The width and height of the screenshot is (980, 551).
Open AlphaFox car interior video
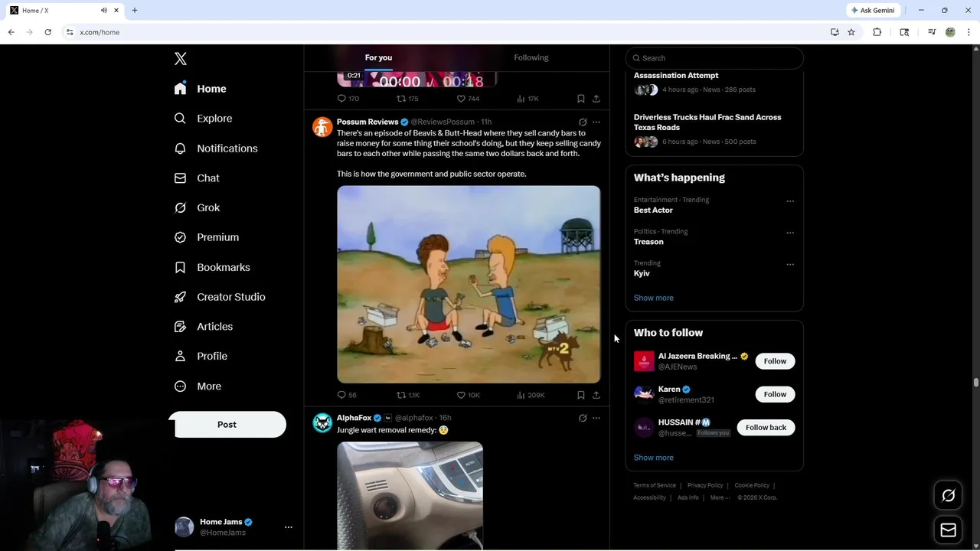[x=410, y=495]
